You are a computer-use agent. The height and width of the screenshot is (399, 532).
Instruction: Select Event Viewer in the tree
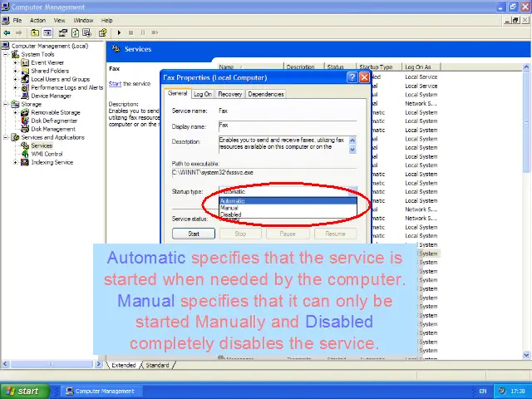click(x=47, y=62)
